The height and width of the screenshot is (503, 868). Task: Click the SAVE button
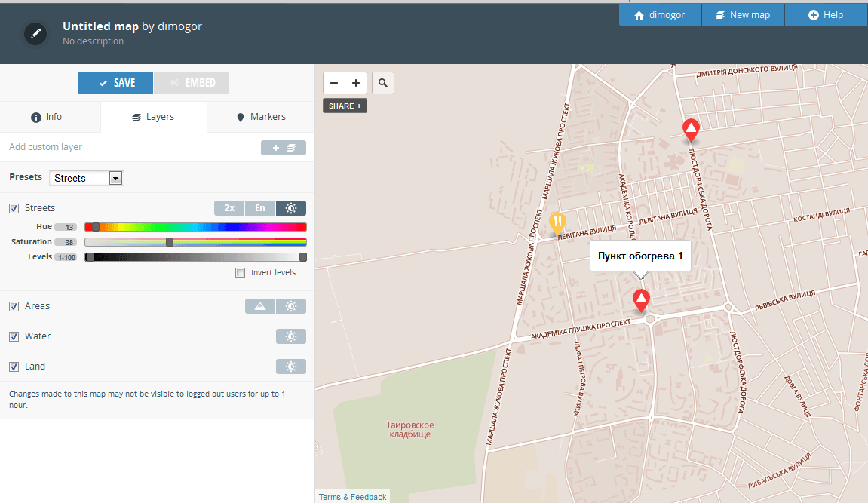point(115,83)
